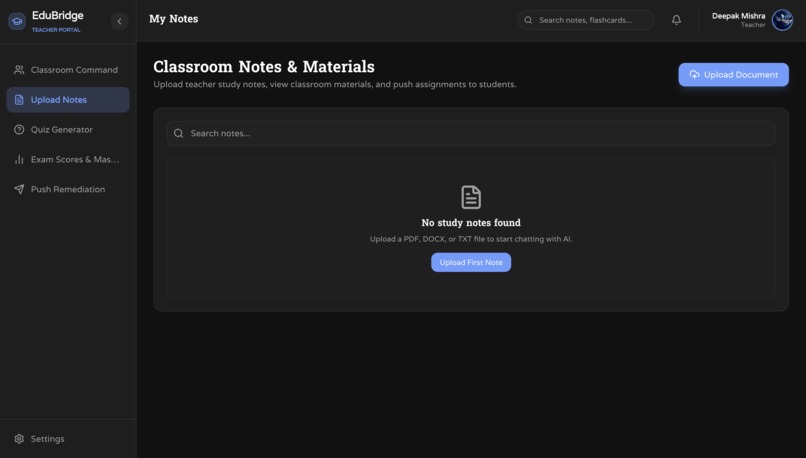
Task: Open Push Remediation in the sidebar
Action: pyautogui.click(x=68, y=189)
